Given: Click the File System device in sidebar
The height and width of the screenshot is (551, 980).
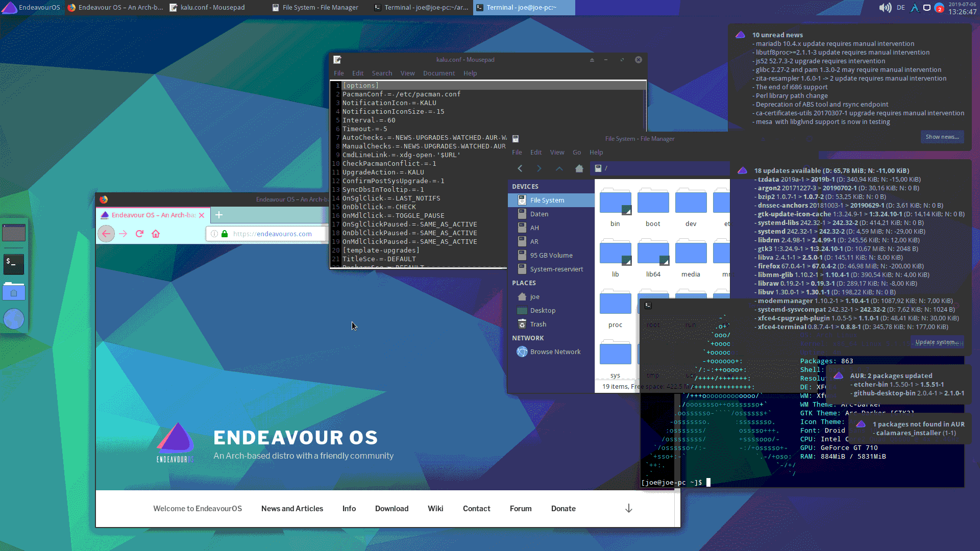Looking at the screenshot, I should [547, 200].
